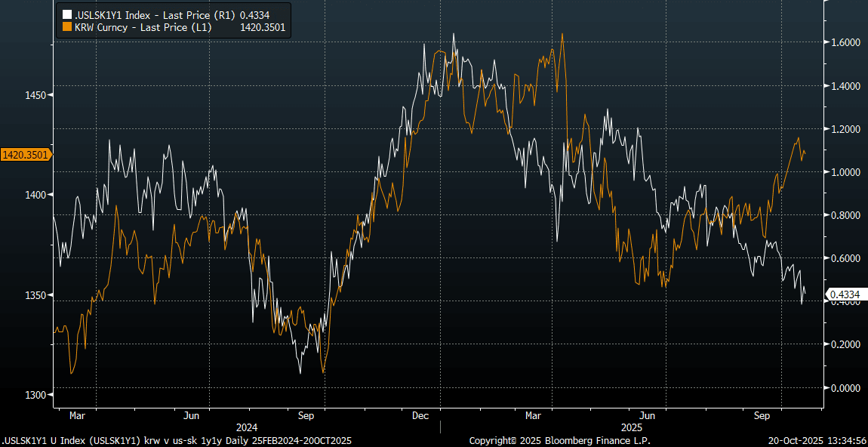
Task: Click the white .USLSK1Y1 Index legend swatch
Action: point(67,14)
